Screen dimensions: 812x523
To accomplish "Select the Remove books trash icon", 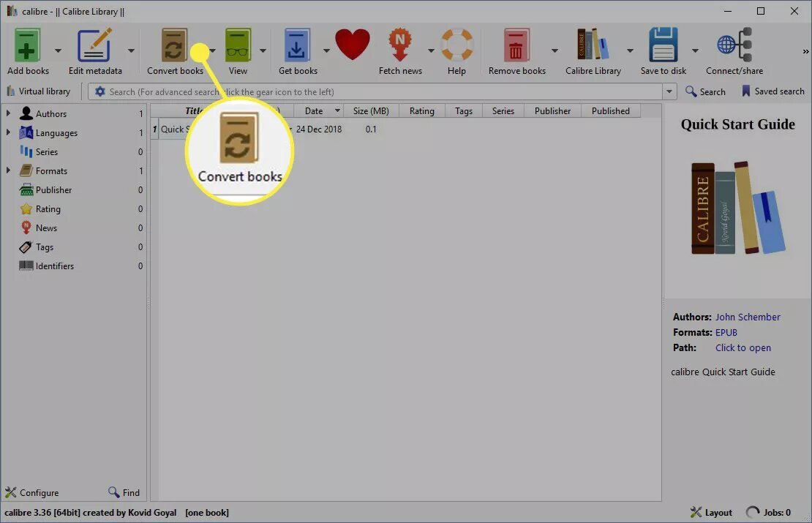I will click(x=516, y=45).
